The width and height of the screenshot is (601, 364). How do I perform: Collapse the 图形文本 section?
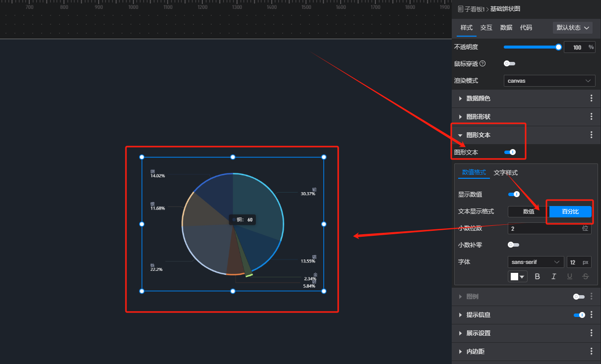pos(460,135)
